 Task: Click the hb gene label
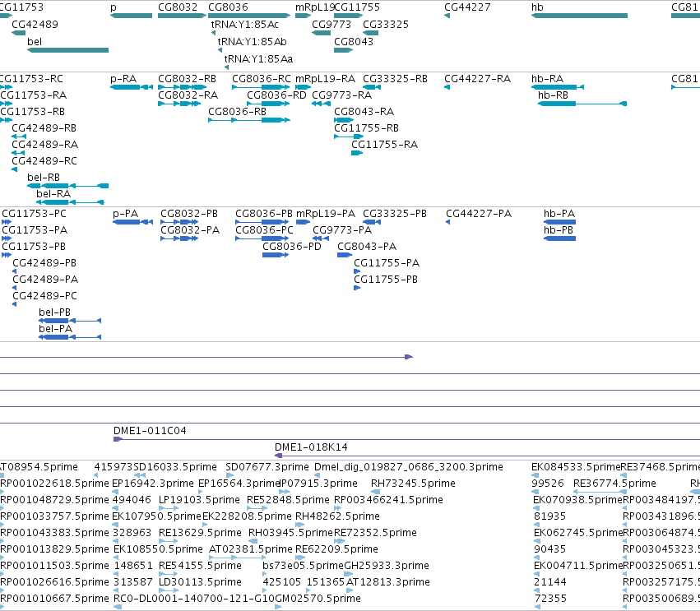click(x=537, y=7)
